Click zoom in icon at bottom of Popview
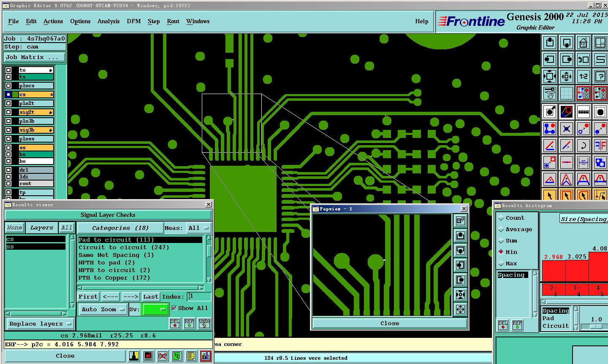Image resolution: width=608 pixels, height=364 pixels. coord(460,309)
